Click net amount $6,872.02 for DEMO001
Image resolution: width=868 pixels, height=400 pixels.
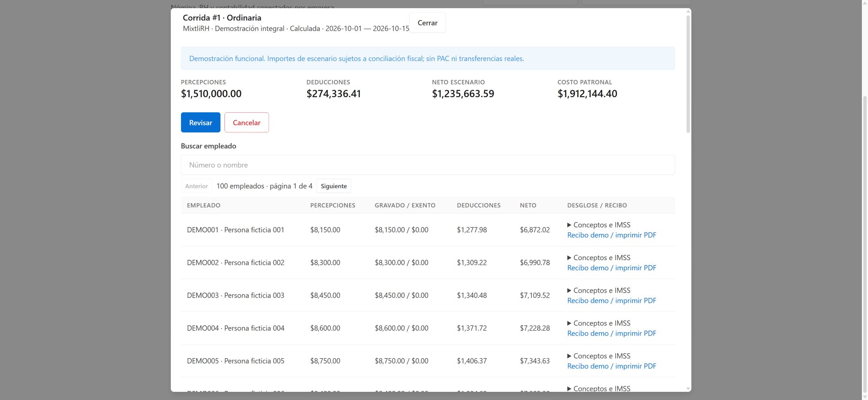535,230
